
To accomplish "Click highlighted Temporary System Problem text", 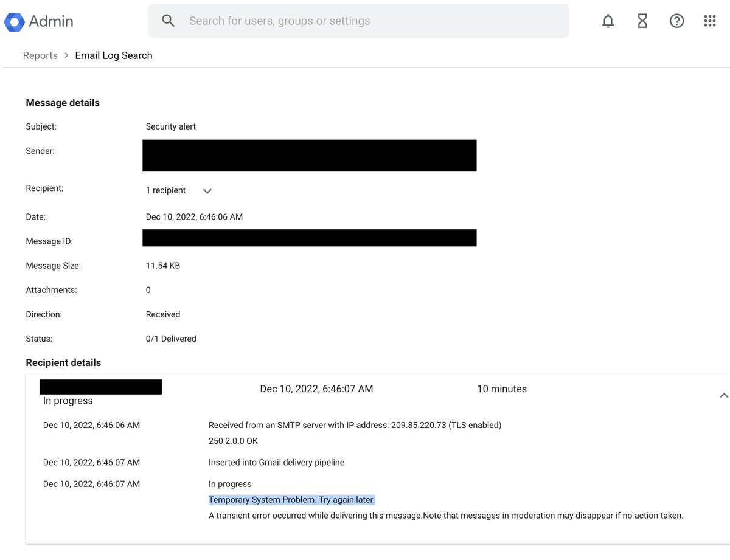I will pyautogui.click(x=292, y=500).
